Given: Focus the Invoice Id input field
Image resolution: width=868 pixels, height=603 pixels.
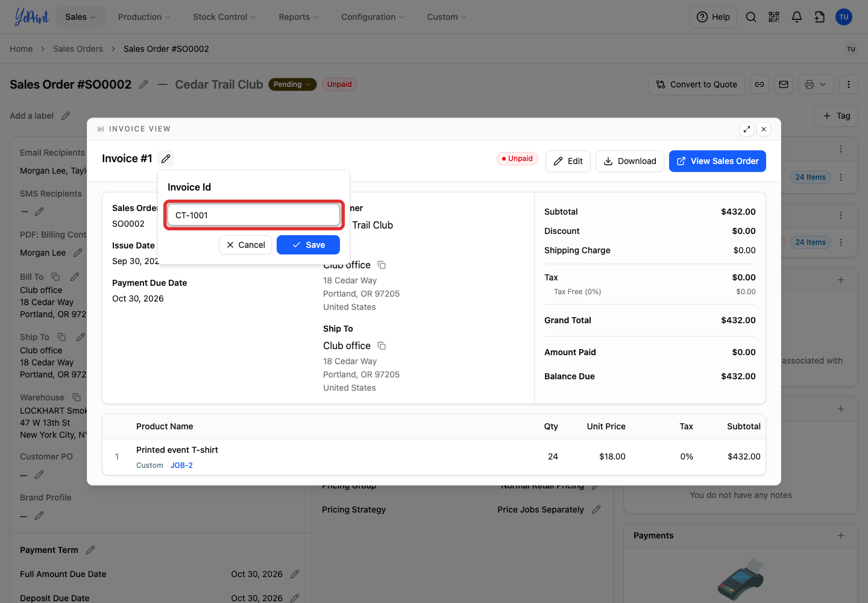Looking at the screenshot, I should (x=254, y=215).
